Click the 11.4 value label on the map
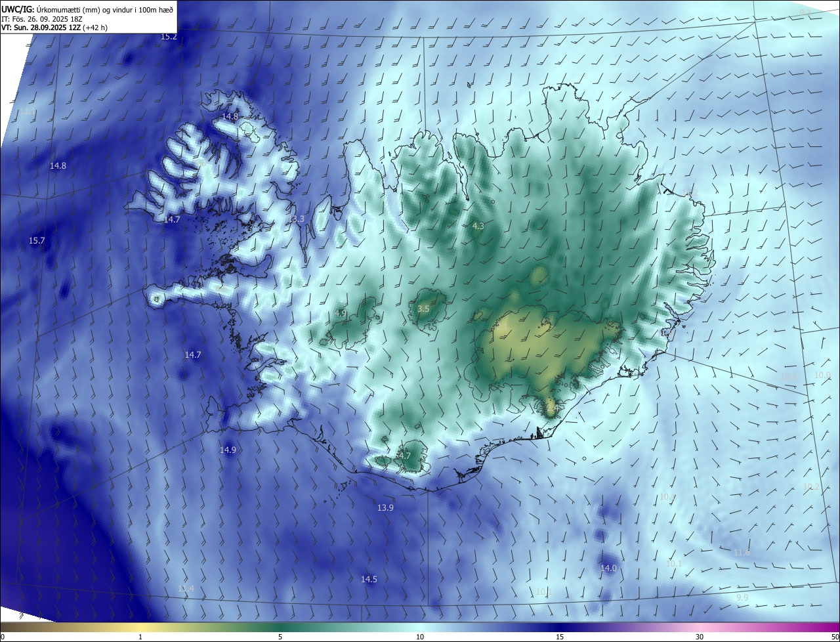Viewport: 840px width, 642px height. coord(186,589)
